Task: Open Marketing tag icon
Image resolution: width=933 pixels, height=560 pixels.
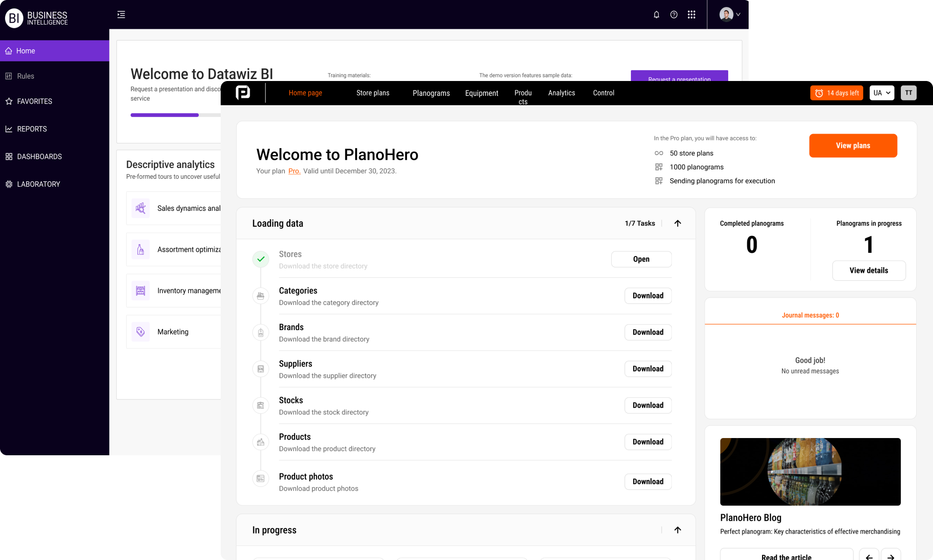Action: [141, 332]
